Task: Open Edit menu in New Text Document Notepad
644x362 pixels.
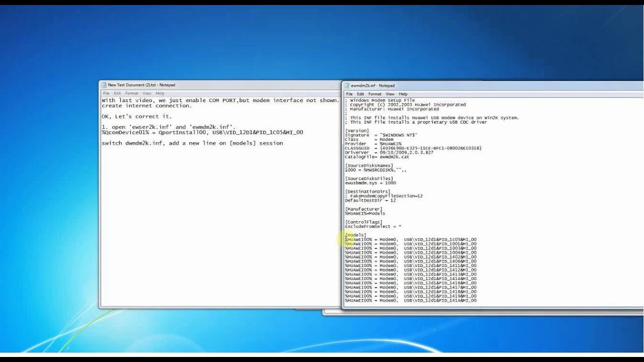Action: [x=117, y=94]
